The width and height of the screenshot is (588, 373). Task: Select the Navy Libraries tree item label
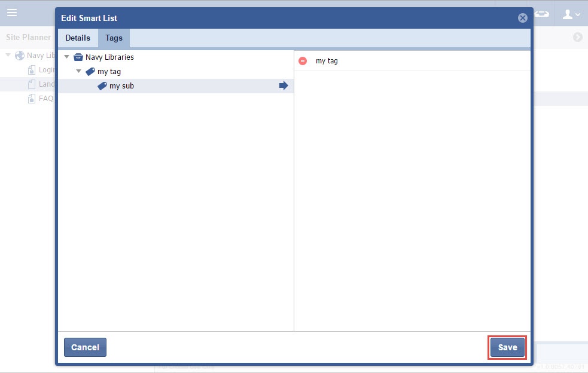(x=109, y=57)
